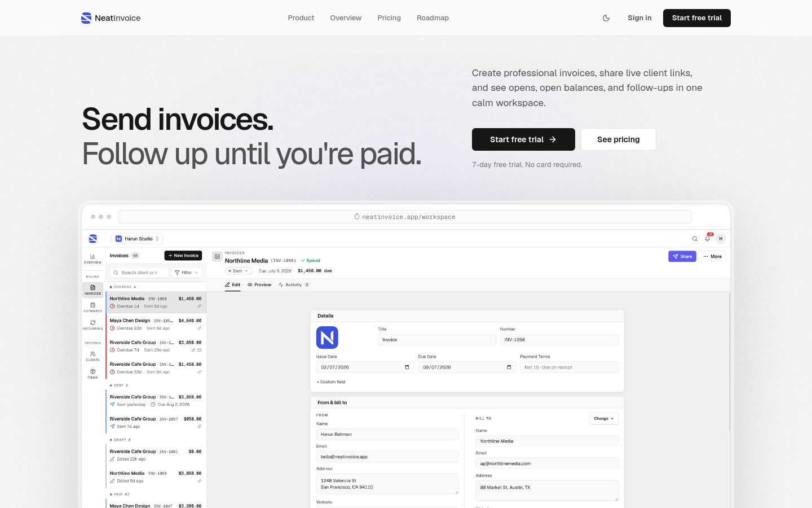Select the Maya Chen Design $4,640.00 invoice

(x=156, y=325)
